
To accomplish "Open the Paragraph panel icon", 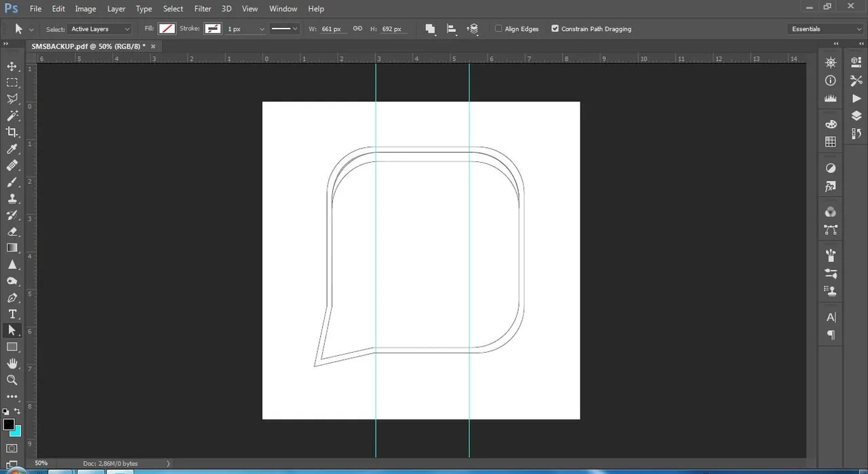I will [x=831, y=335].
